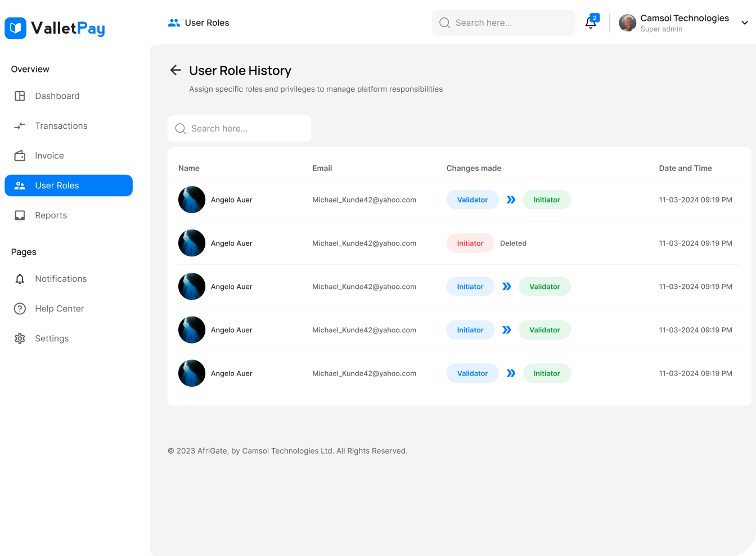Click the Reports inbox icon
756x556 pixels.
(x=20, y=215)
